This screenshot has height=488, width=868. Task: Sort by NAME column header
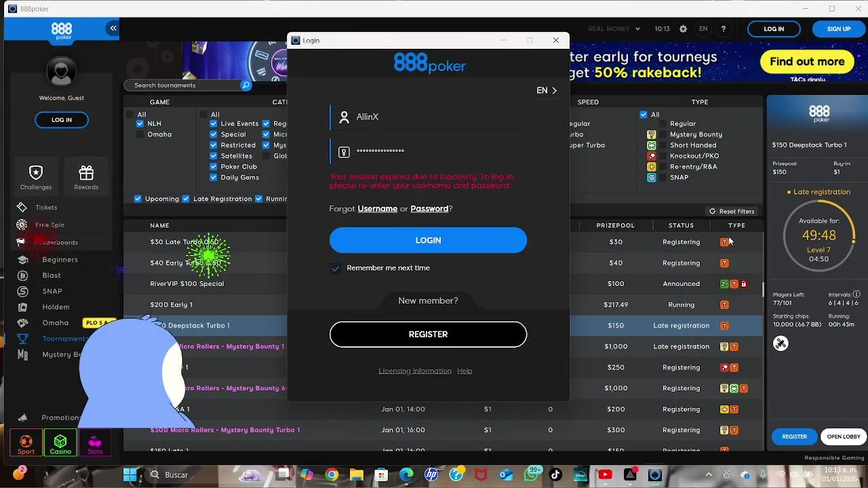[x=159, y=226]
